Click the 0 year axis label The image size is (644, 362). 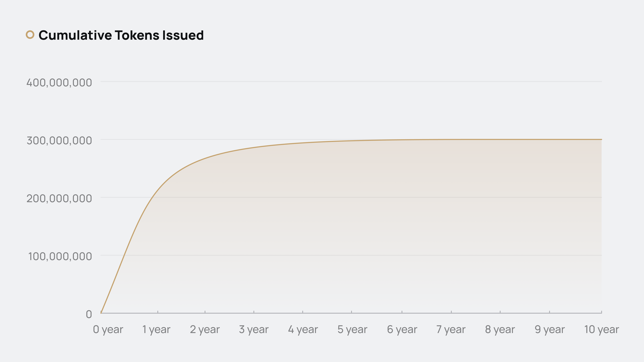(108, 329)
